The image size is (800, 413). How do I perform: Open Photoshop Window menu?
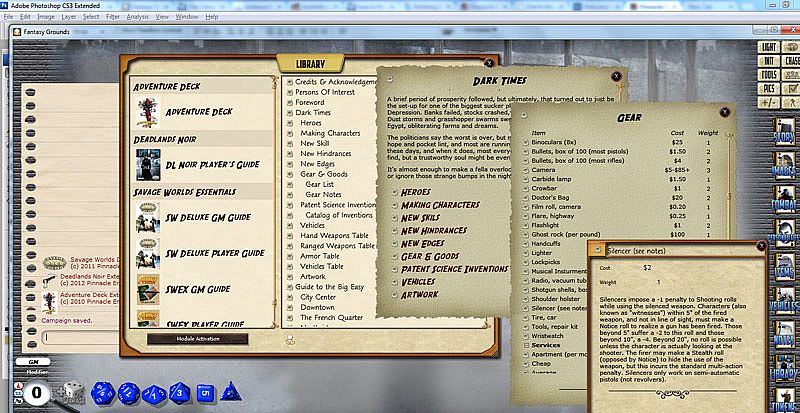point(187,17)
